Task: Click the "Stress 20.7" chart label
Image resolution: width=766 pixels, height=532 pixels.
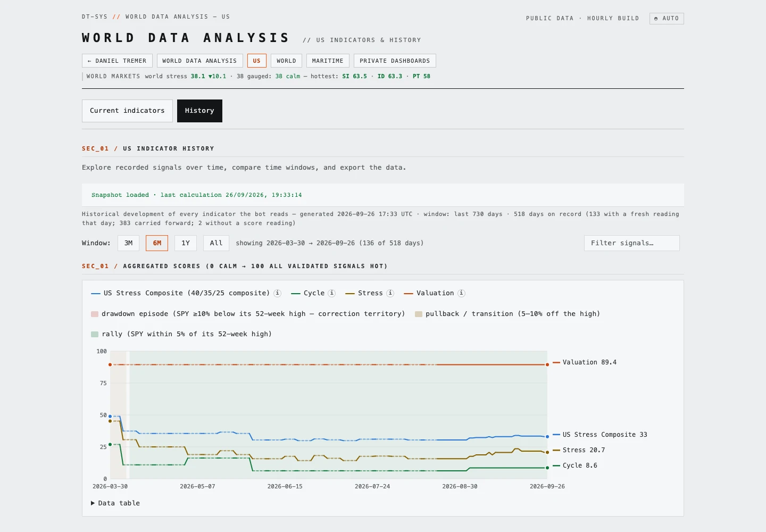Action: click(584, 450)
